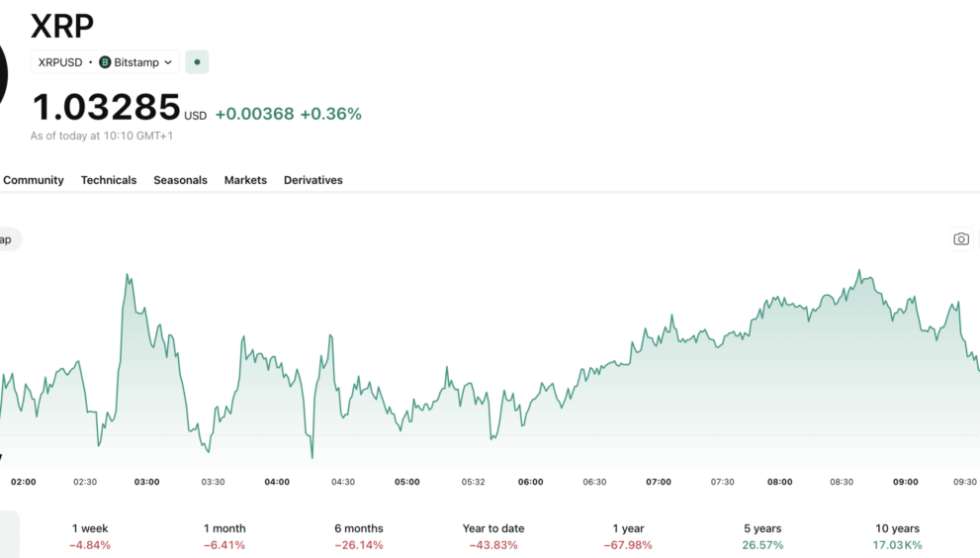Click the 03:00 time axis label
The image size is (980, 558).
point(147,482)
